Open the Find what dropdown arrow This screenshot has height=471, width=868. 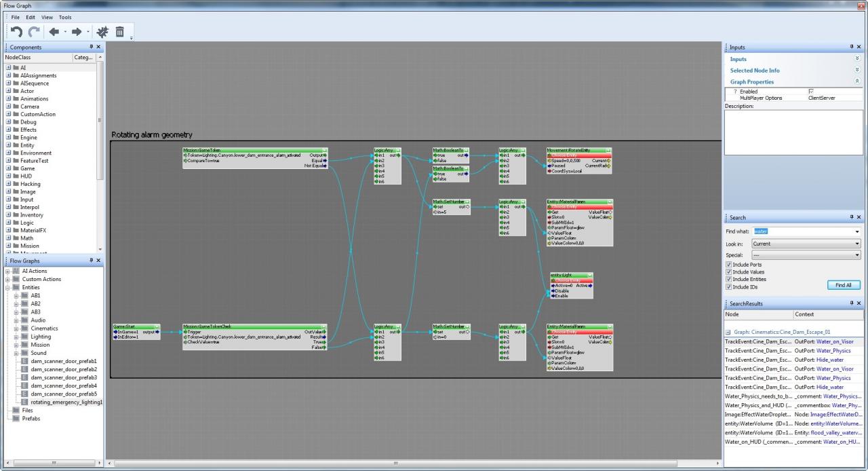click(856, 231)
